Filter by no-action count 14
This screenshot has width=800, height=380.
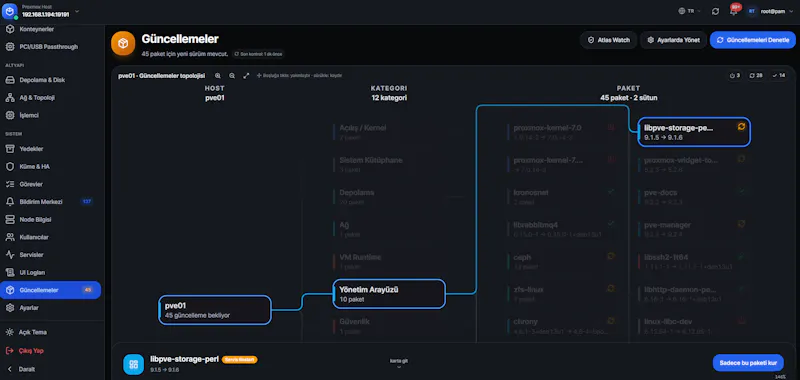click(x=779, y=75)
